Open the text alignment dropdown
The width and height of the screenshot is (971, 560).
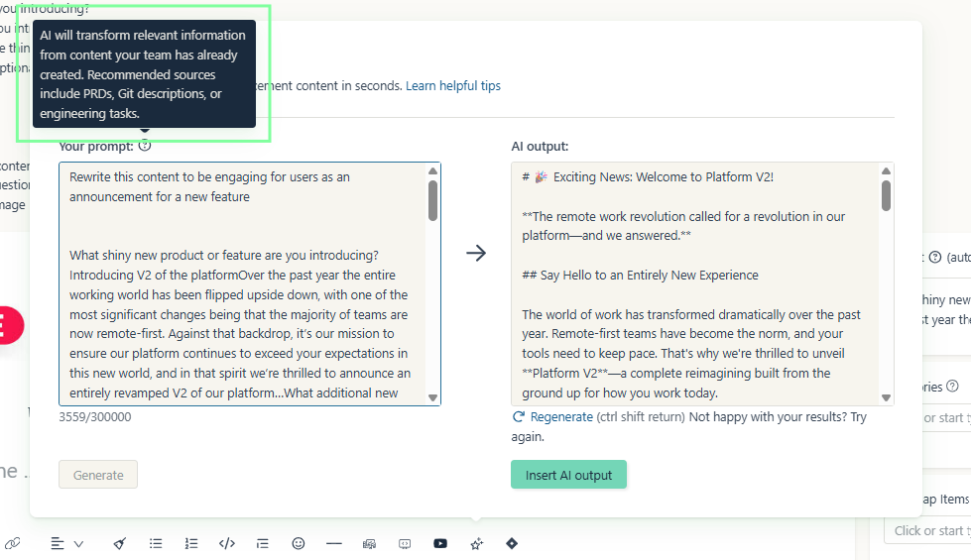coord(66,543)
